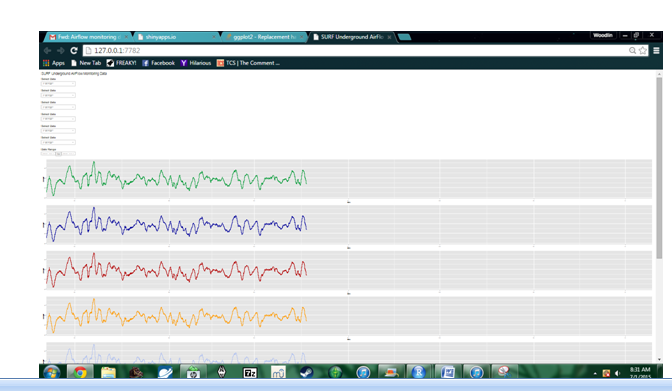672x391 pixels.
Task: Open the Apps shortcut in the bookmarks bar
Action: 54,63
